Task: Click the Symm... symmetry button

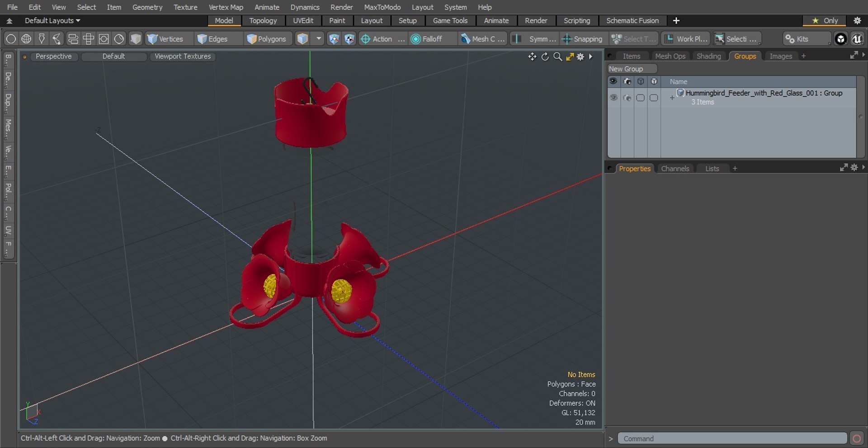Action: pos(535,39)
